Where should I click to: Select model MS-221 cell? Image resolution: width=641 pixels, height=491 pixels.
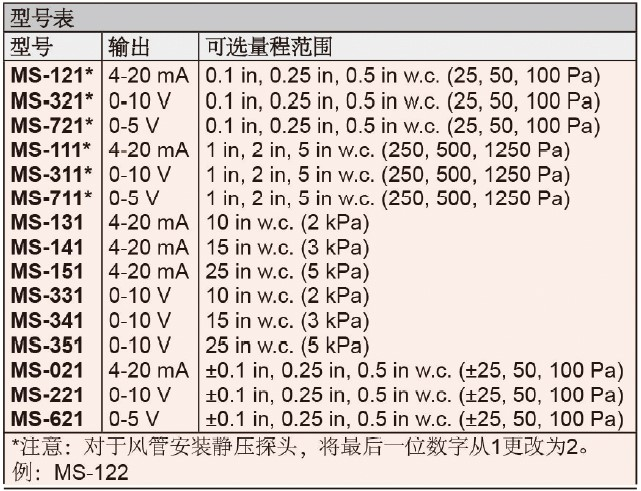[47, 395]
